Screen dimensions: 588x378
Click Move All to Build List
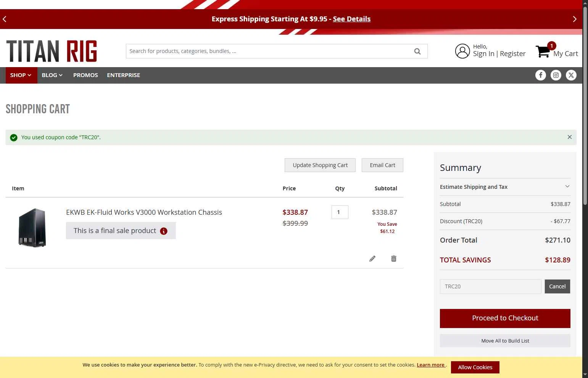point(505,341)
